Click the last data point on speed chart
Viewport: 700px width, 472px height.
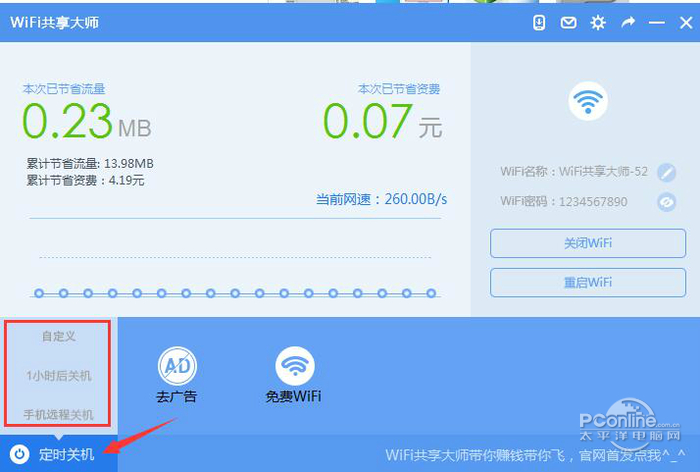pyautogui.click(x=431, y=293)
